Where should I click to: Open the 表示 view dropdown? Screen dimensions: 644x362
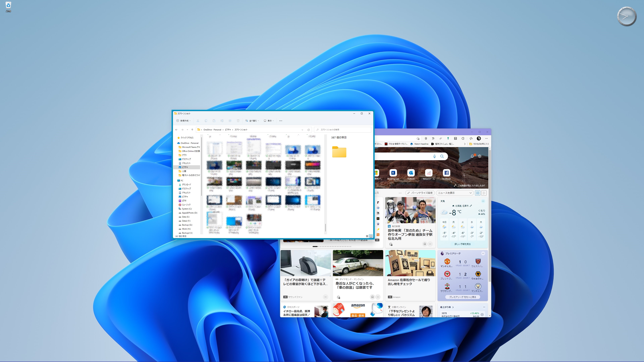tap(269, 121)
